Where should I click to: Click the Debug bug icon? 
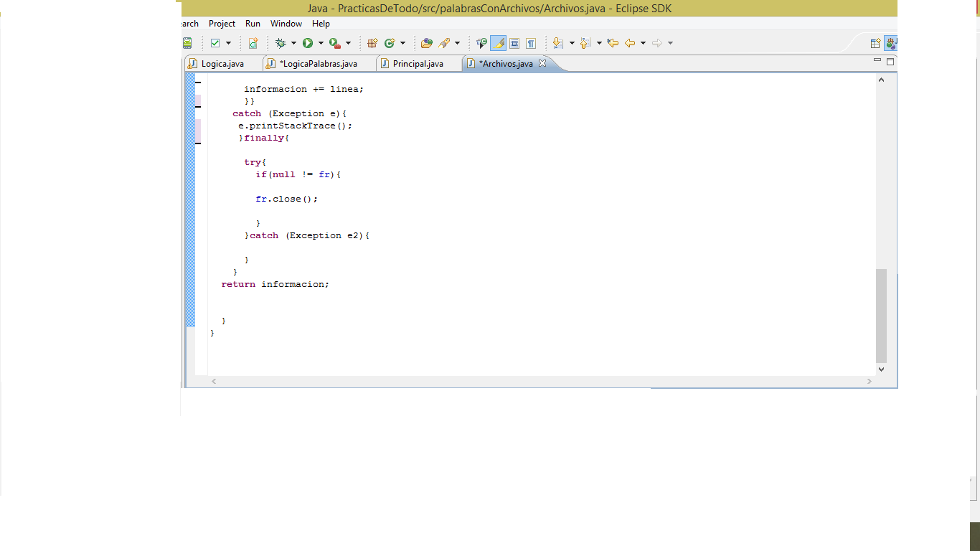pyautogui.click(x=281, y=43)
